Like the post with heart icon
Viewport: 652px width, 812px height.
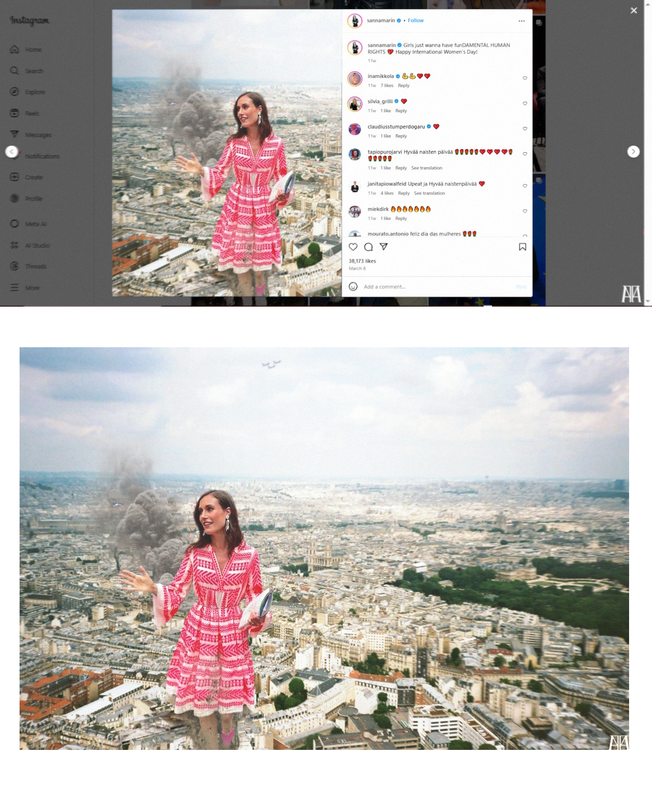click(353, 247)
